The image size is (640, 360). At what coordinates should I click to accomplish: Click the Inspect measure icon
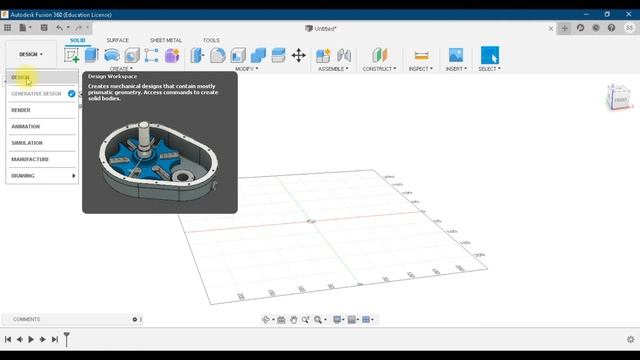pyautogui.click(x=421, y=55)
